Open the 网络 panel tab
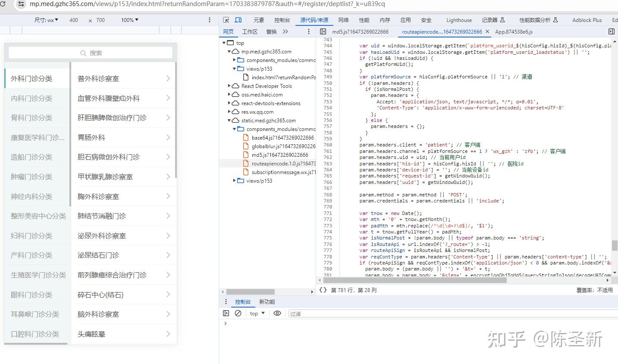The height and width of the screenshot is (364, 618). click(343, 20)
